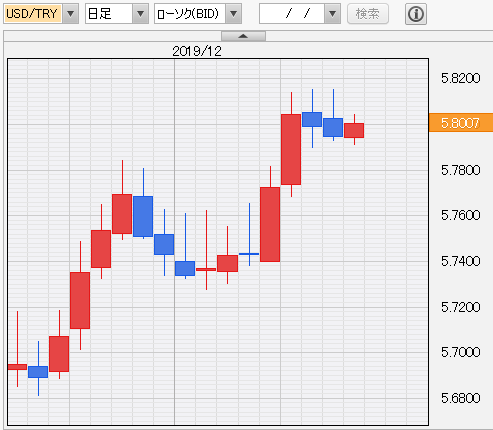Viewport: 493px width, 430px height.
Task: Click the 2019/12 date label
Action: (x=197, y=51)
